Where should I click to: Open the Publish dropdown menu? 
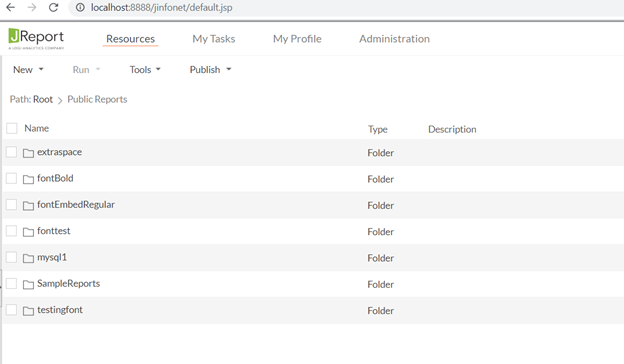(x=210, y=70)
